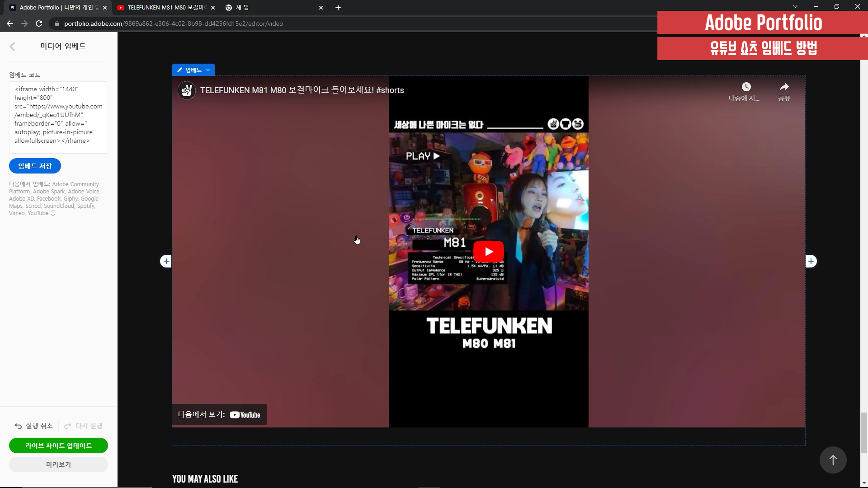Expand the 임베드 module dropdown chevron
Screen dimensions: 868x488
tap(208, 70)
